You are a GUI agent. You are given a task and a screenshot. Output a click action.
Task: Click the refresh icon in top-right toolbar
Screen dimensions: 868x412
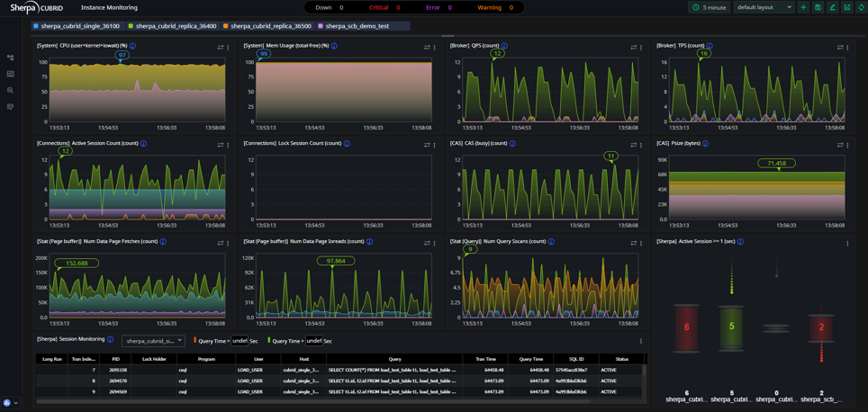point(860,8)
